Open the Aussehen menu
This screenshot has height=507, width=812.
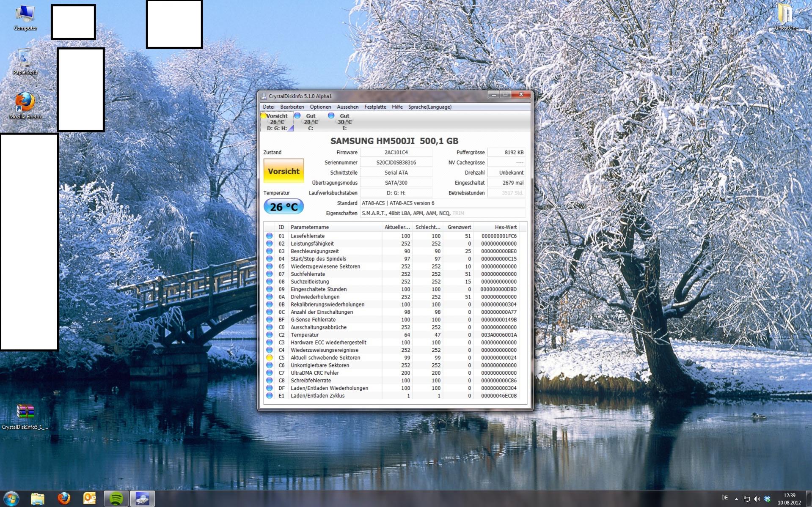[x=347, y=107]
